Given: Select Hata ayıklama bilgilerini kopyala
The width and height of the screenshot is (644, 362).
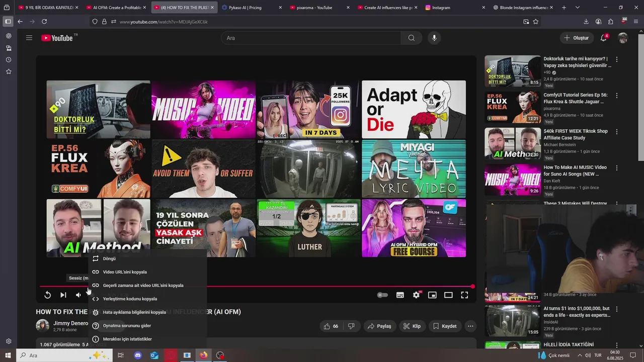Looking at the screenshot, I should (x=147, y=312).
